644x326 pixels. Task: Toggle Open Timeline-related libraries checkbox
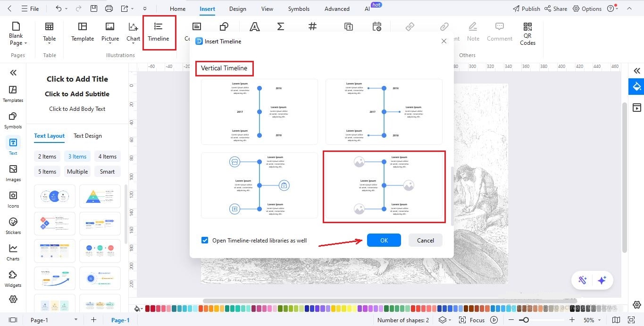(x=205, y=240)
